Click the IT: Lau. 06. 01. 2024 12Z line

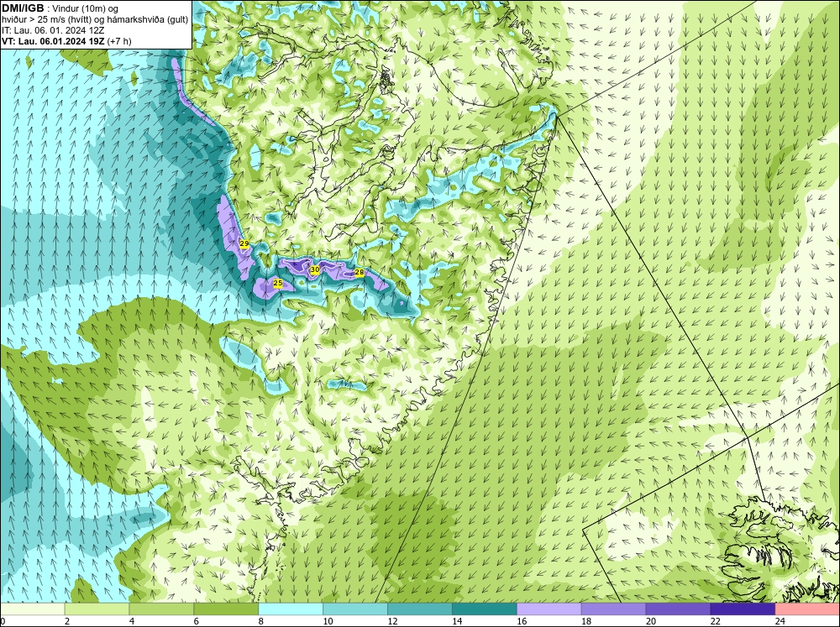tap(53, 30)
